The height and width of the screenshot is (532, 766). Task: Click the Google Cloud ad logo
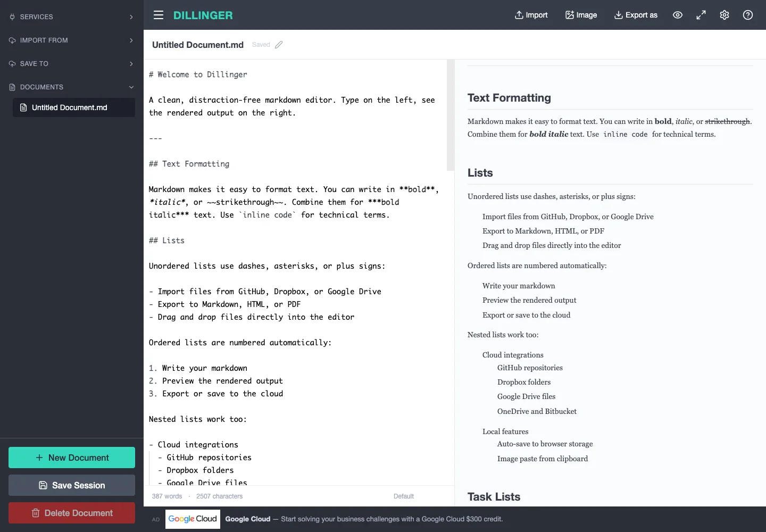[193, 519]
